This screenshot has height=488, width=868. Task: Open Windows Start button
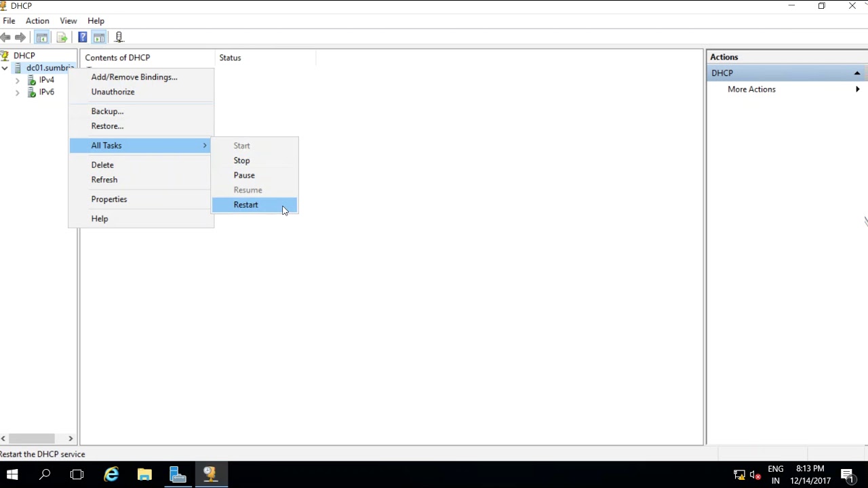[12, 474]
